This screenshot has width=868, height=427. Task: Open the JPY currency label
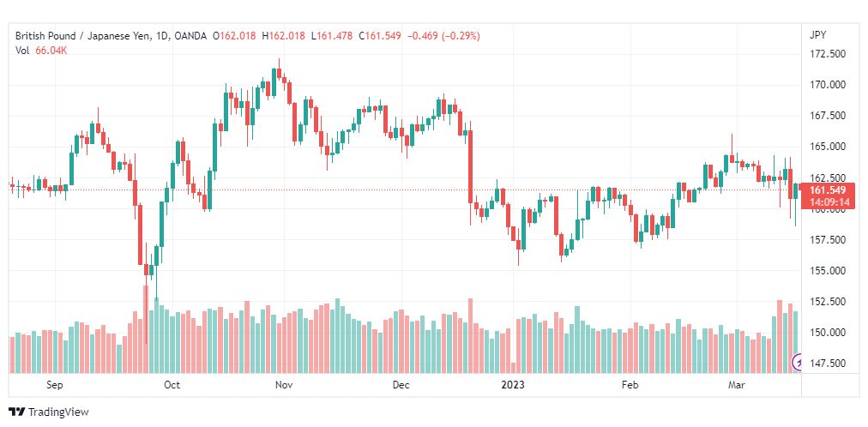tap(817, 35)
